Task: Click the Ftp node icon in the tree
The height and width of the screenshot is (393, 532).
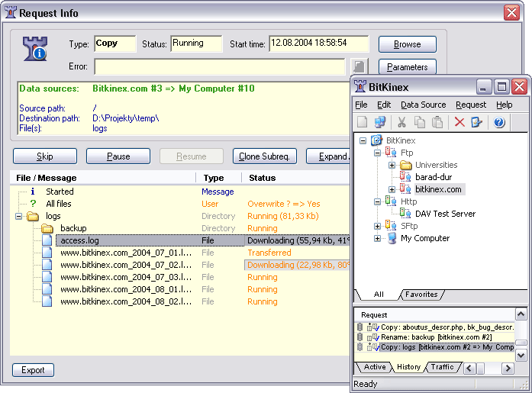Action: pyautogui.click(x=391, y=153)
